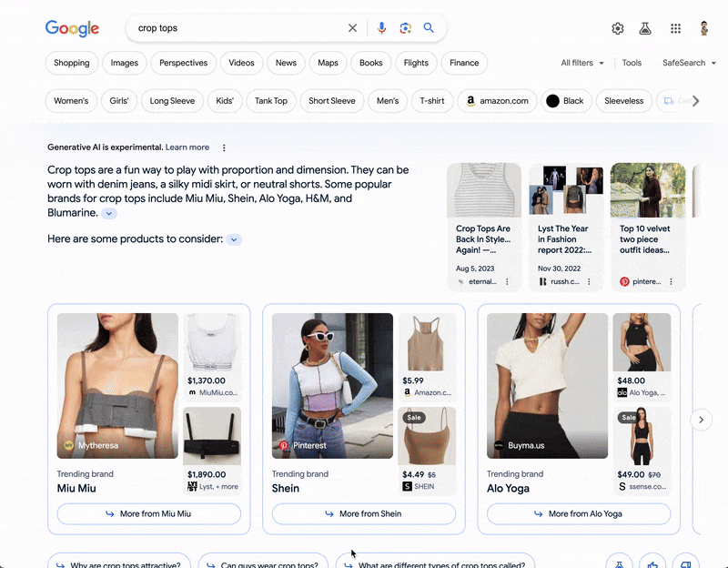Switch to Maps tab
728x568 pixels.
pyautogui.click(x=328, y=63)
